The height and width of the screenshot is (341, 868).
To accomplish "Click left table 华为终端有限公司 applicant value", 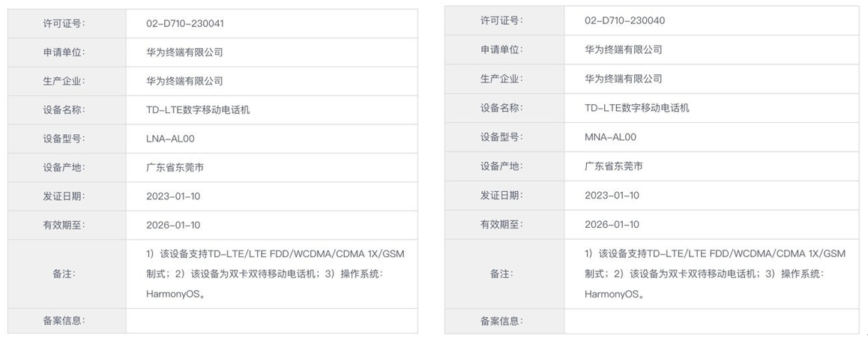I will tap(184, 52).
